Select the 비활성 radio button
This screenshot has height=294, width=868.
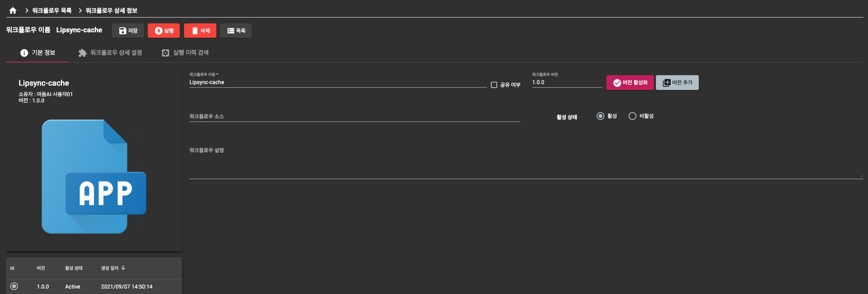pos(632,116)
